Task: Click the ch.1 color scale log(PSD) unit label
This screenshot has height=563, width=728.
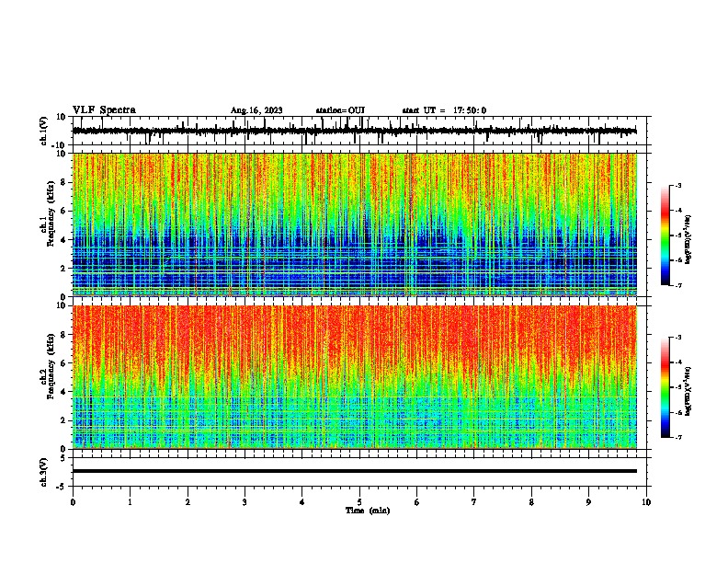Action: 688,239
